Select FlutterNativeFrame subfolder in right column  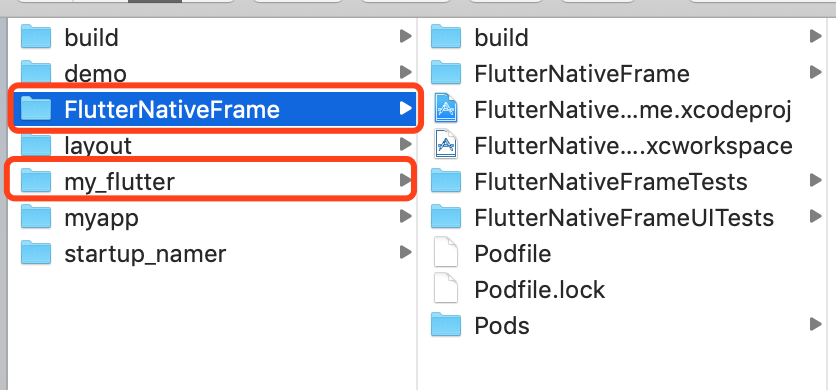point(626,73)
